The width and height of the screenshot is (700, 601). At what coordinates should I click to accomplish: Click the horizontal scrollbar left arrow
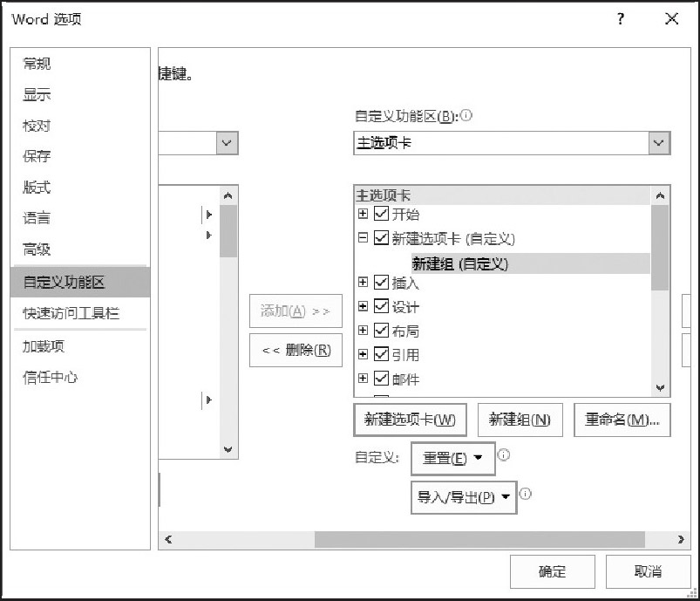coord(168,539)
